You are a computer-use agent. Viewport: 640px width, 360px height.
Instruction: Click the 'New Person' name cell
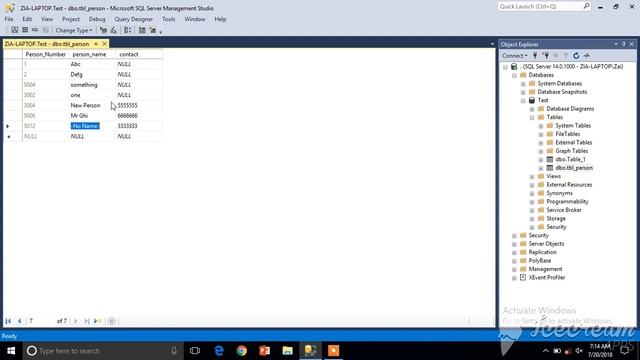[85, 105]
